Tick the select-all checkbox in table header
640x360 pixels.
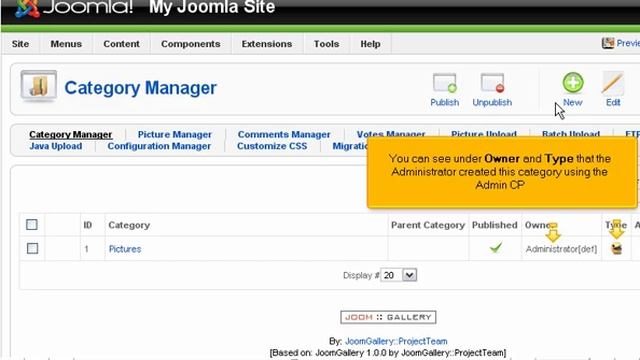coord(32,224)
